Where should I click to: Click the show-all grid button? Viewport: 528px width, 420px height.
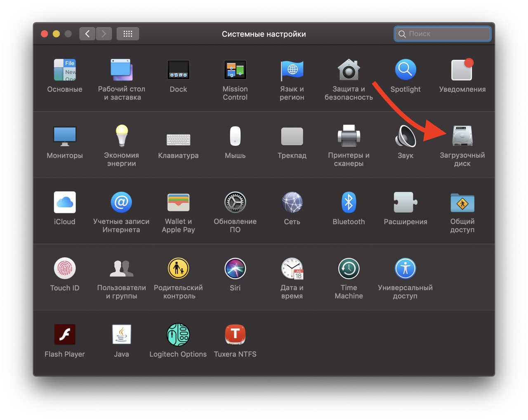tap(128, 34)
